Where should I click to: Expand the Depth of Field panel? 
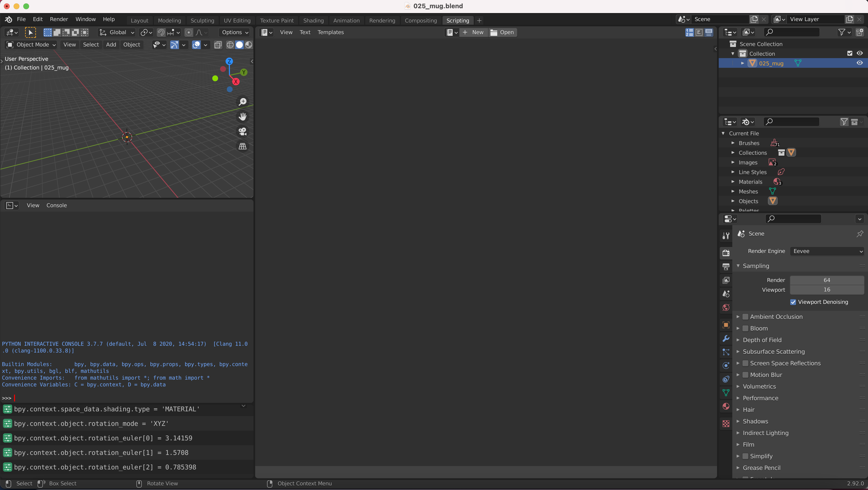click(738, 340)
